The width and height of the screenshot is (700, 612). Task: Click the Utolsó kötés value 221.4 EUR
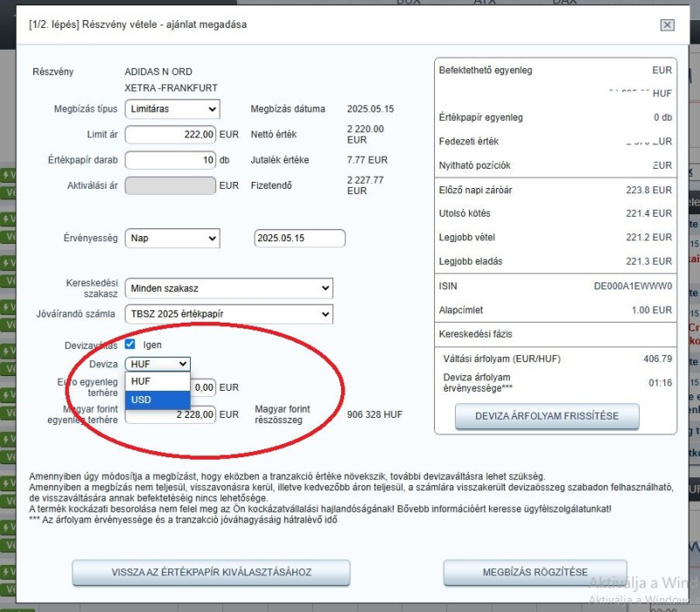(648, 213)
